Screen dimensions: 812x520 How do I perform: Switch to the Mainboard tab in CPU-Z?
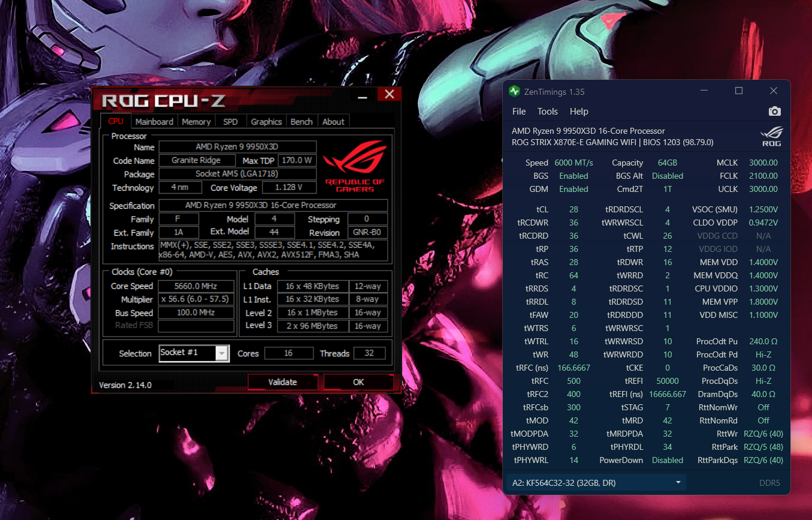tap(154, 121)
